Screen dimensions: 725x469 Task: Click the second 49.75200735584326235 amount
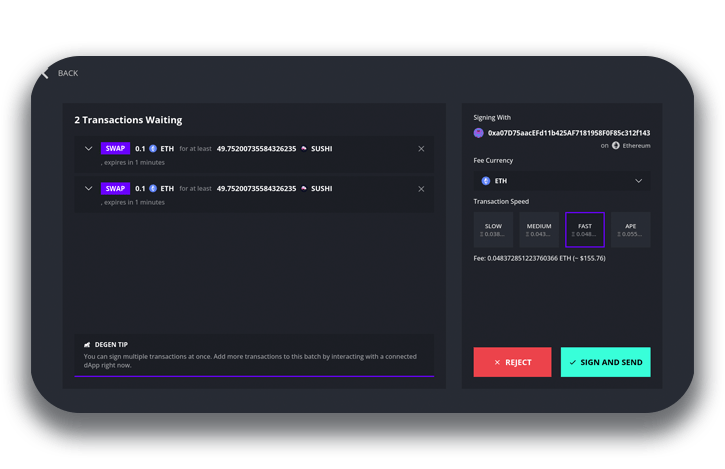(x=256, y=188)
